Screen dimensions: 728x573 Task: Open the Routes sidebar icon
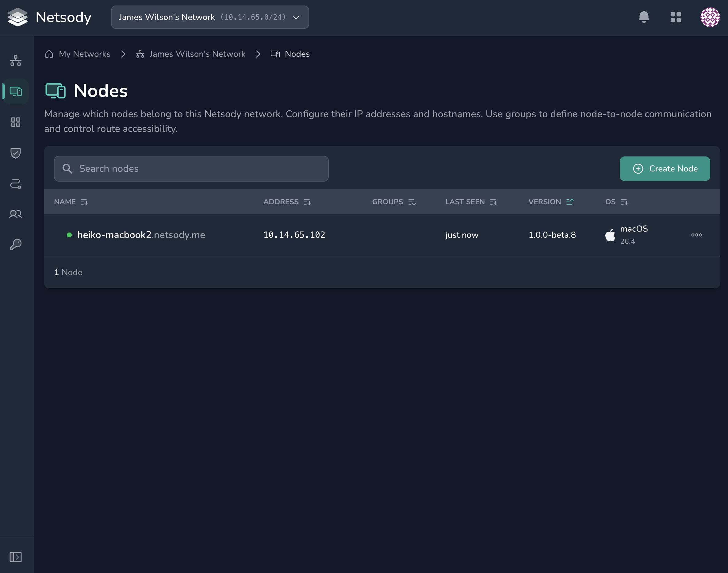(x=15, y=184)
